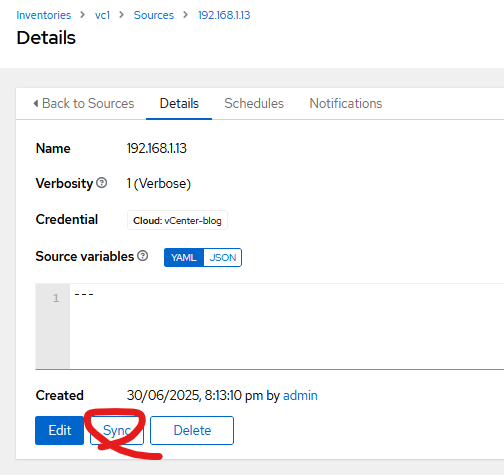Viewport: 504px width, 475px height.
Task: Open the vc1 breadcrumb link
Action: pyautogui.click(x=102, y=15)
